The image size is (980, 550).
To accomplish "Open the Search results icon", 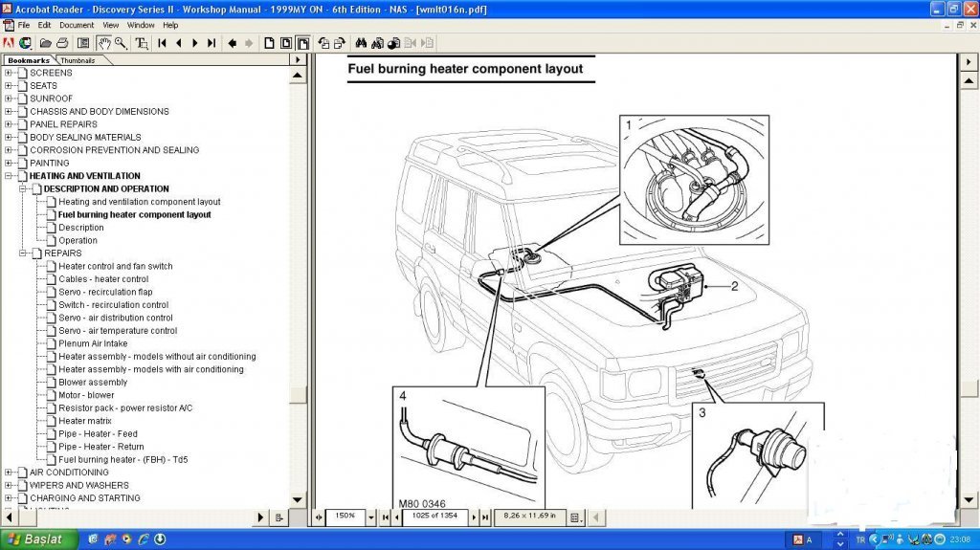I will pyautogui.click(x=393, y=43).
